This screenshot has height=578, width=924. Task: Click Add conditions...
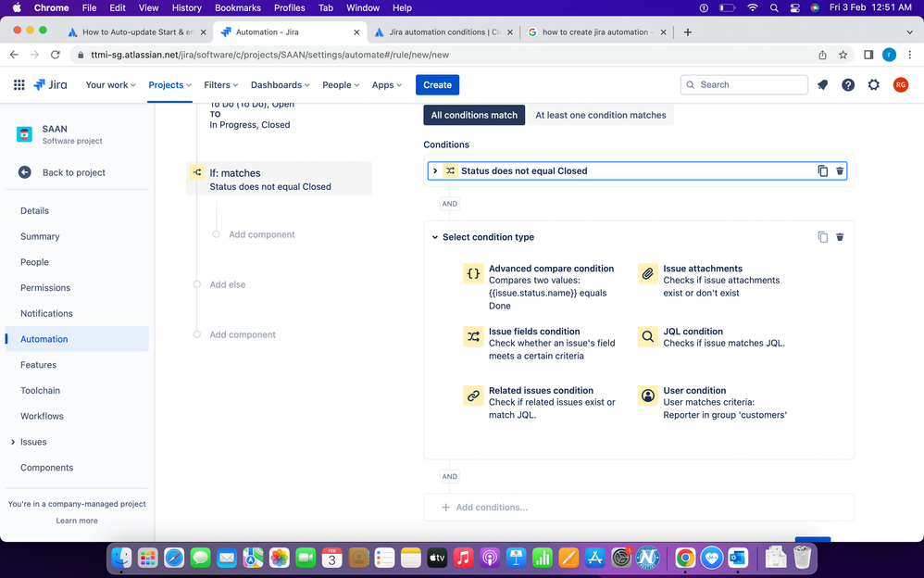(x=639, y=508)
